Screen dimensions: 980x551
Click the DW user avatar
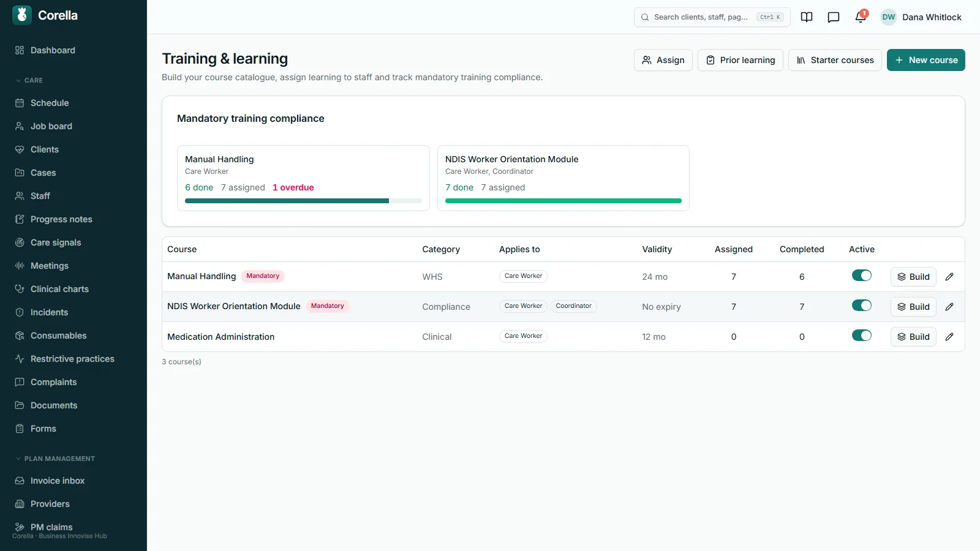point(889,17)
